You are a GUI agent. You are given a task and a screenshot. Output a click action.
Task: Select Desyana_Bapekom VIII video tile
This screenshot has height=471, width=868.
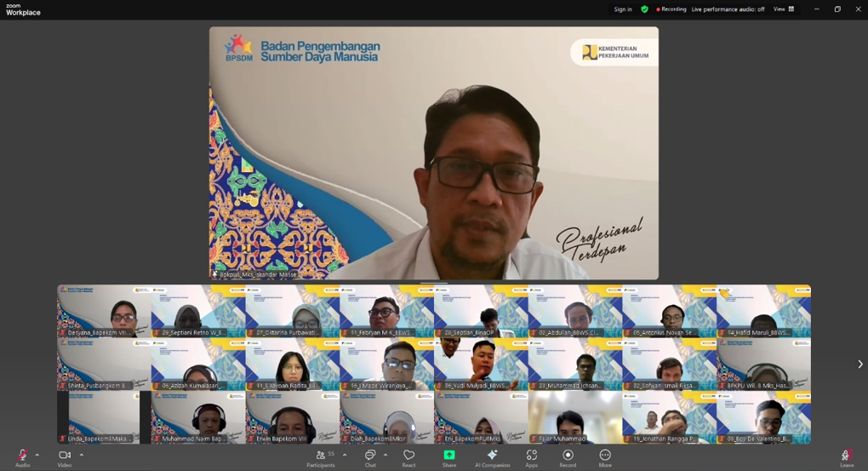pyautogui.click(x=104, y=311)
